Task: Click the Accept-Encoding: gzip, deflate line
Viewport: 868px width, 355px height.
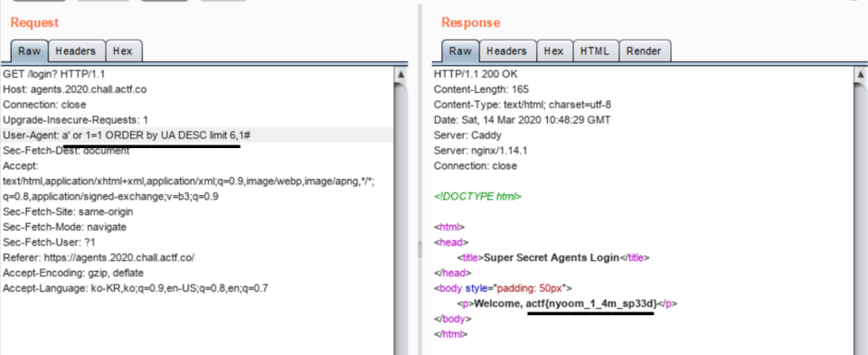Action: [73, 273]
